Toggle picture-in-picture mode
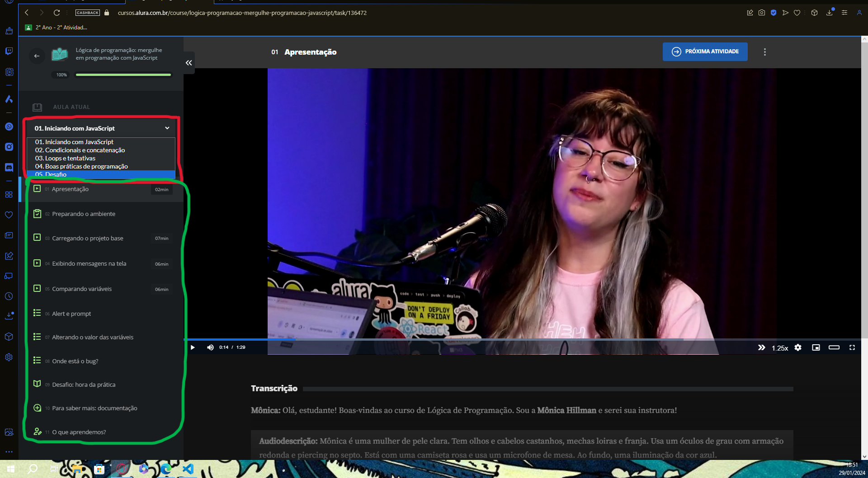 816,347
